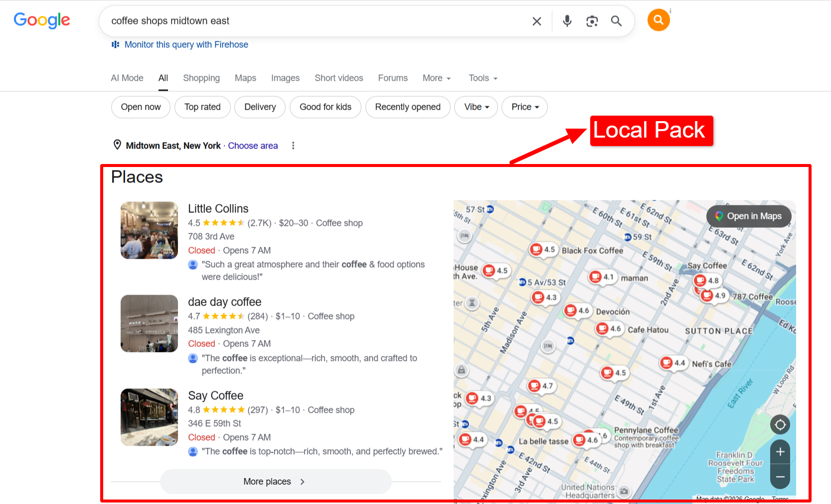Click the 5 Av/53 St subway marker
Viewport: 831px width, 504px height.
pos(522,282)
